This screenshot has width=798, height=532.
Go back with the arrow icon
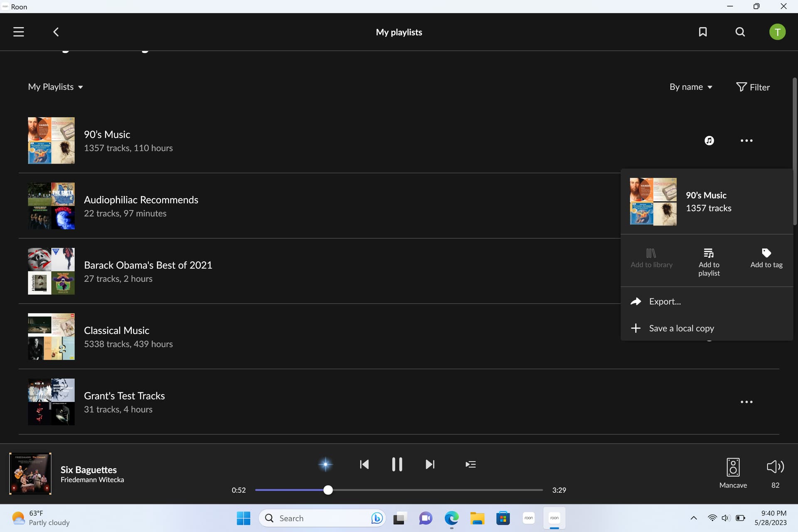[x=56, y=32]
